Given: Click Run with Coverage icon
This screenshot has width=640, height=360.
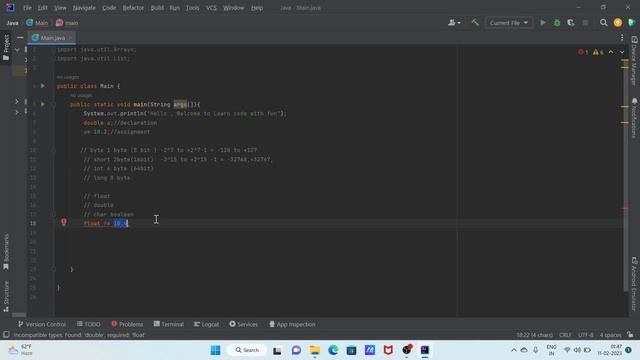Looking at the screenshot, I should click(x=571, y=23).
